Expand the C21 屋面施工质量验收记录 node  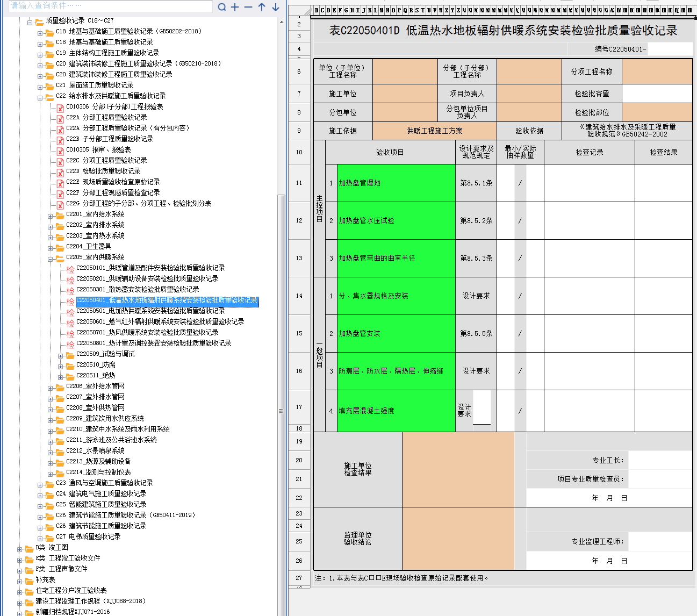(x=40, y=87)
